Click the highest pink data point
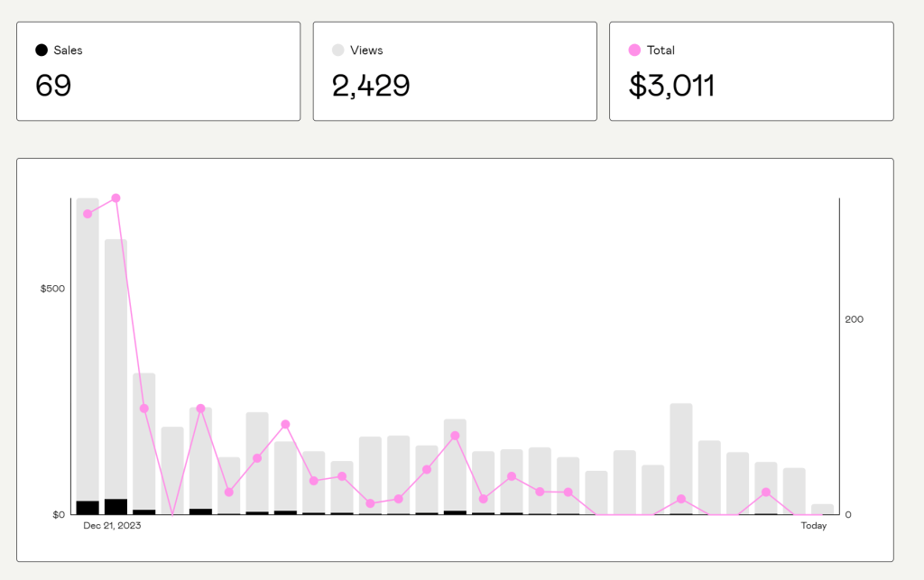The width and height of the screenshot is (924, 580). coord(115,198)
